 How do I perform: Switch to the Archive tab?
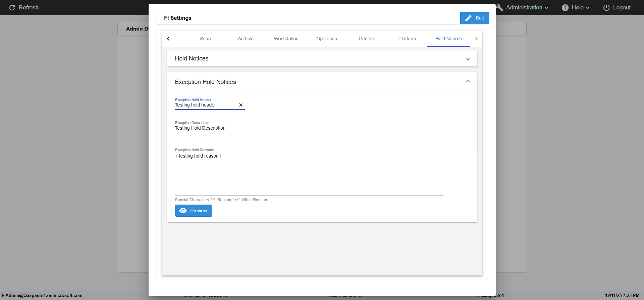click(x=246, y=39)
